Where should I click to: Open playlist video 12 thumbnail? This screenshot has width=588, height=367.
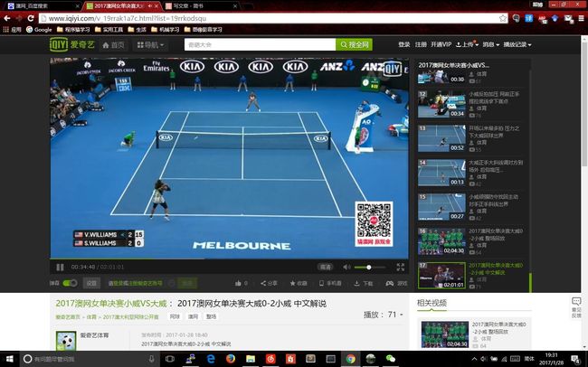coord(441,104)
